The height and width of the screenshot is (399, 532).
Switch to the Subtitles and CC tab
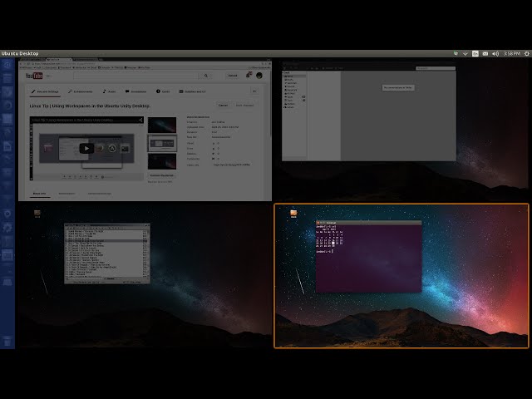(x=192, y=91)
